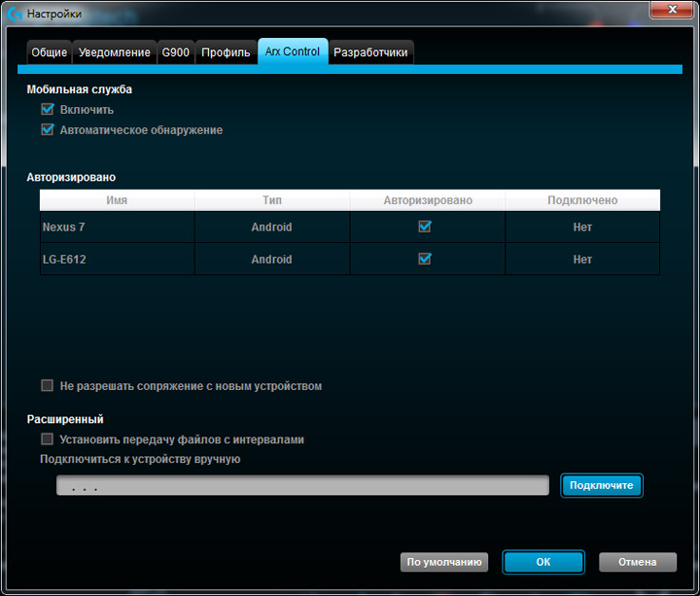700x596 pixels.
Task: Click the Подключите button
Action: tap(602, 485)
